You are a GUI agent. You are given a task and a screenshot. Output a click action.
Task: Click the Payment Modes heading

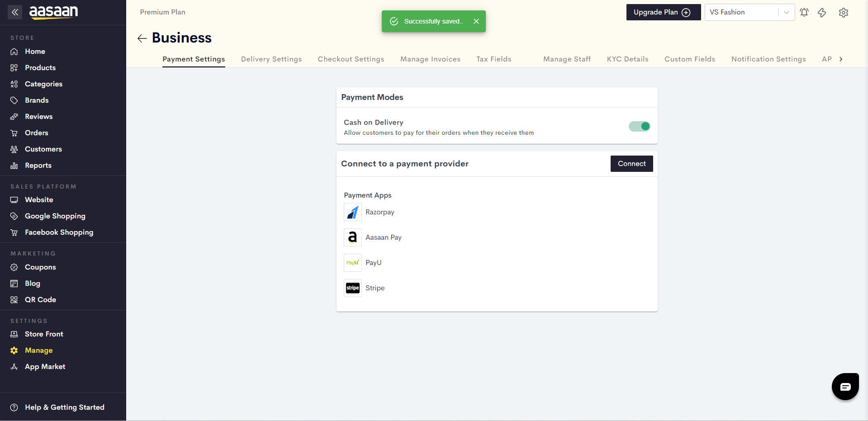tap(372, 97)
